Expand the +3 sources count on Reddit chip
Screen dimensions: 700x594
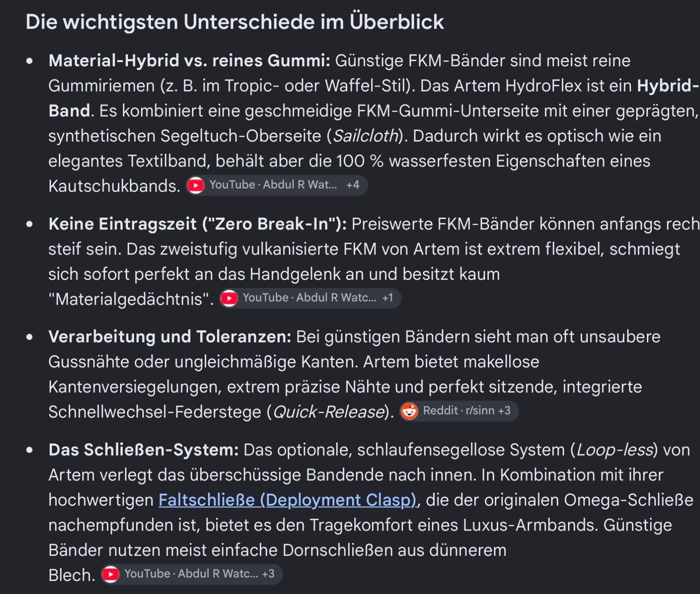click(504, 411)
